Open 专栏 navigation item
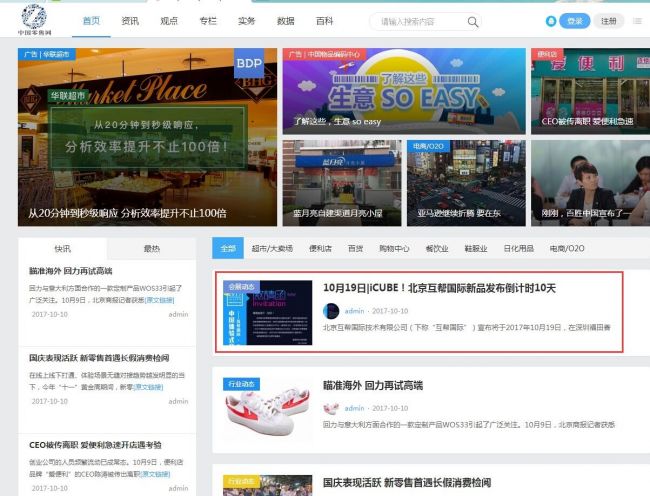The height and width of the screenshot is (496, 650). 208,21
